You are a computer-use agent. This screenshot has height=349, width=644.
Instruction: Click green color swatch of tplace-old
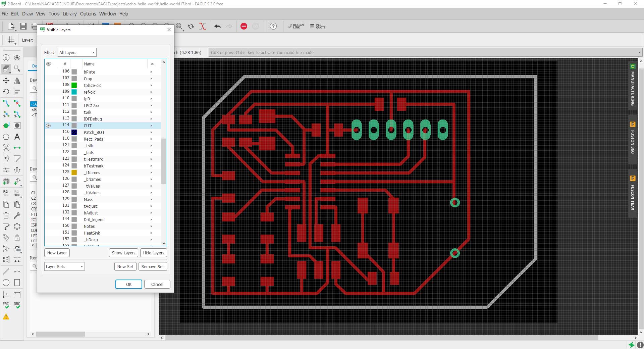click(74, 85)
